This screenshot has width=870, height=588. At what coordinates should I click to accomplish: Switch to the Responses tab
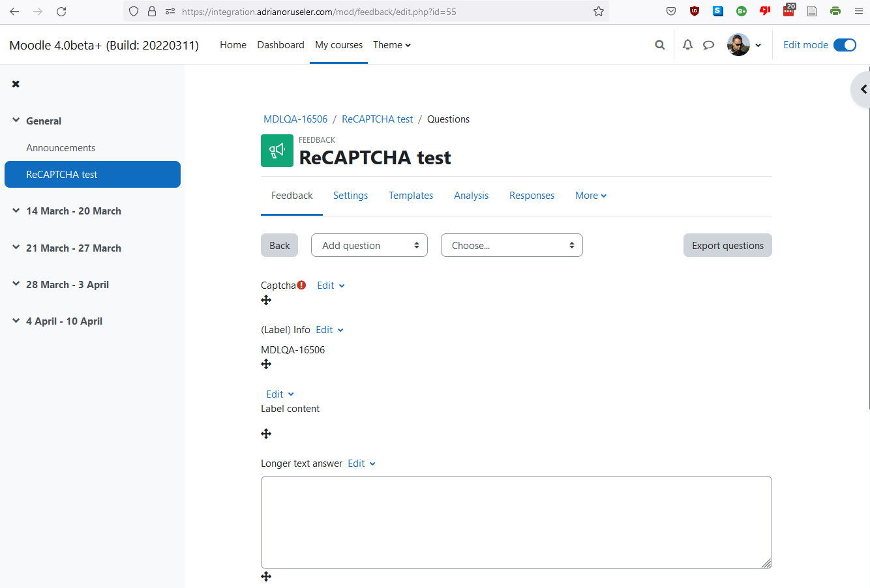tap(532, 196)
